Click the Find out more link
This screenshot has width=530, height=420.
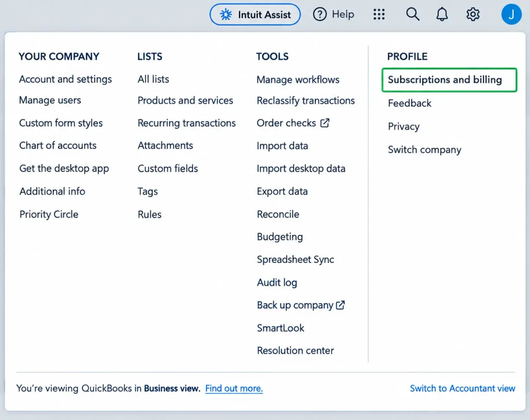[x=234, y=388]
